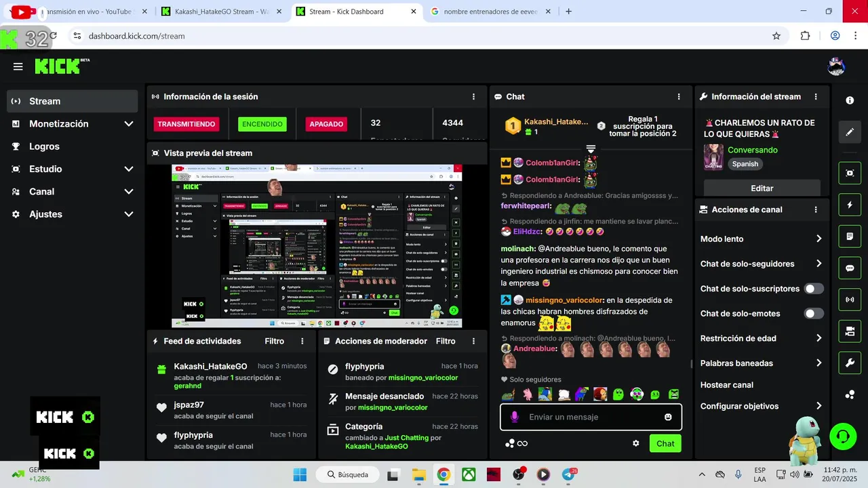Toggle the chat bubble panel icon in right toolbar
The image size is (868, 488).
click(850, 268)
